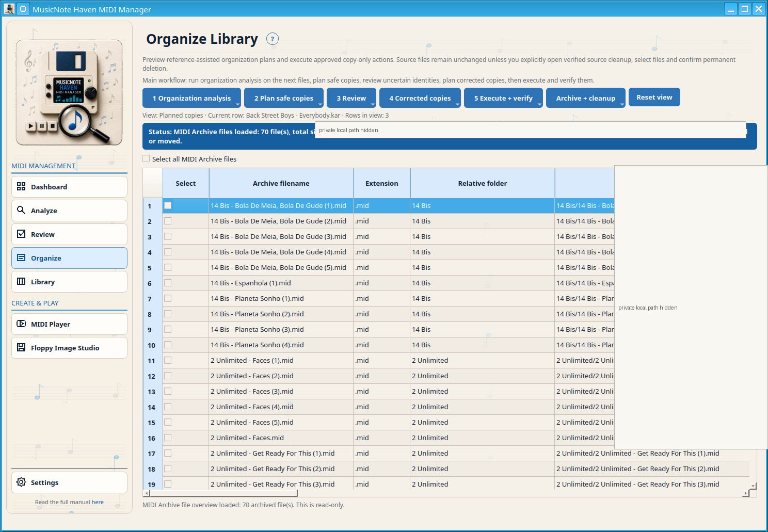Screen dimensions: 768x532
Task: Tick checkbox for Get Ready For This (1).mid
Action: tap(168, 453)
